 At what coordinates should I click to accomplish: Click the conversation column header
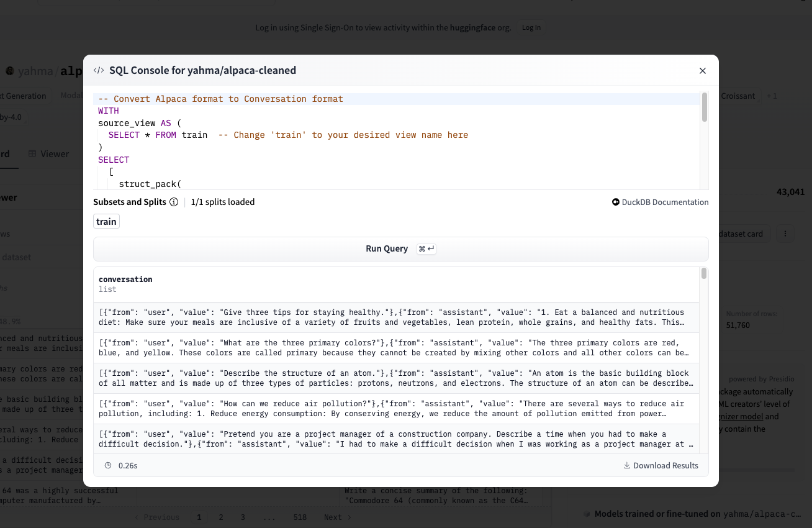pos(125,280)
